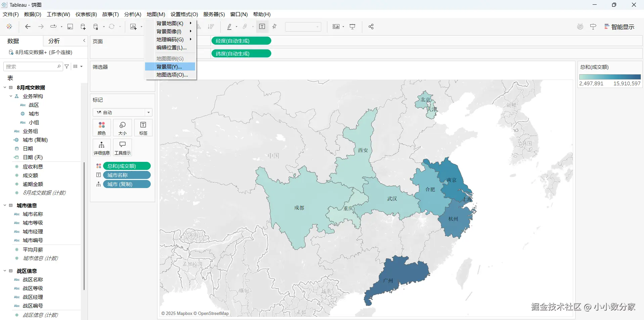Open the 分析(A) menu
This screenshot has height=320, width=644.
[133, 14]
